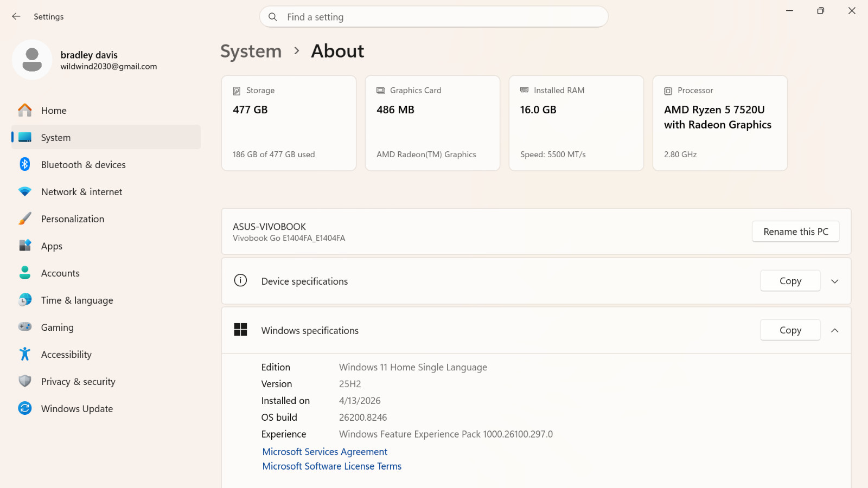
Task: Click the install date 4/13/2026
Action: tap(360, 401)
